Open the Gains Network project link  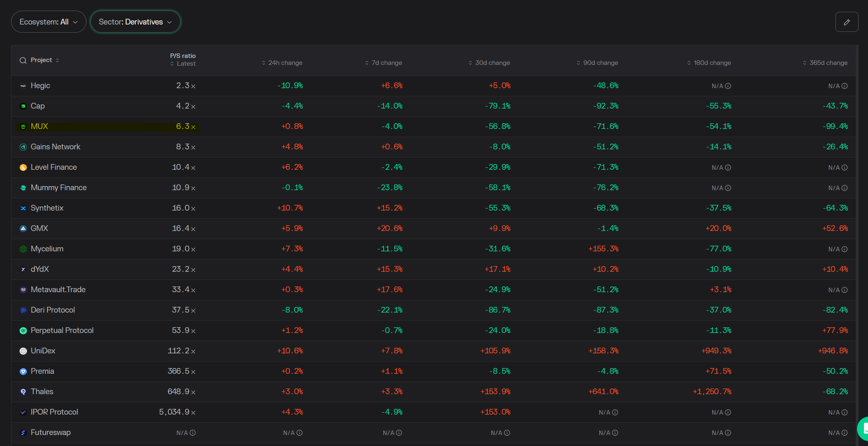(55, 147)
